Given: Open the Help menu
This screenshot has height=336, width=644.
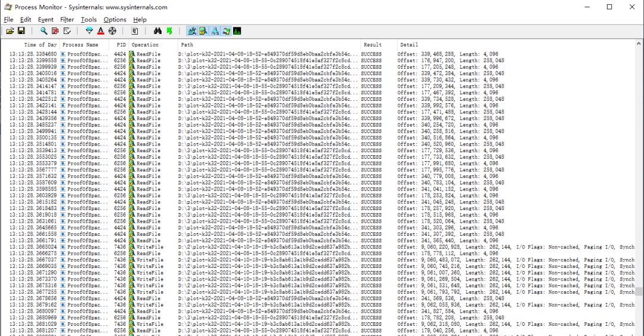Looking at the screenshot, I should pyautogui.click(x=140, y=19).
